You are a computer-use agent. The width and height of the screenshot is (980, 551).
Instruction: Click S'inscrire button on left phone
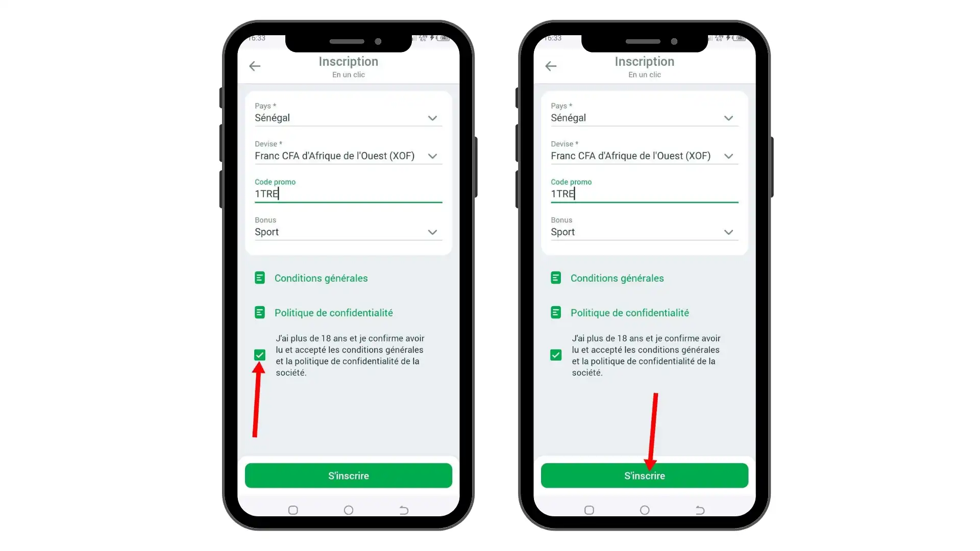click(x=349, y=475)
